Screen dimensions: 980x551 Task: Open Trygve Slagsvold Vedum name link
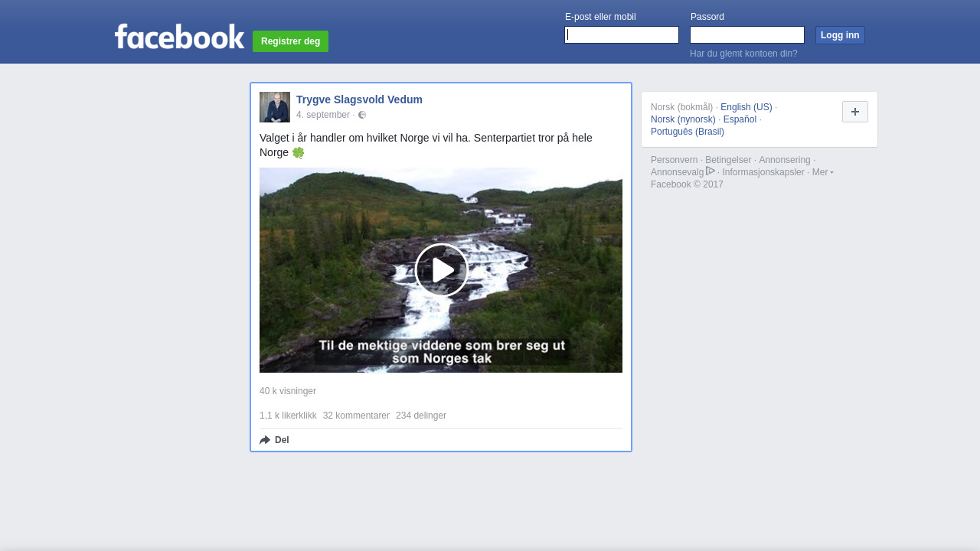pyautogui.click(x=359, y=99)
